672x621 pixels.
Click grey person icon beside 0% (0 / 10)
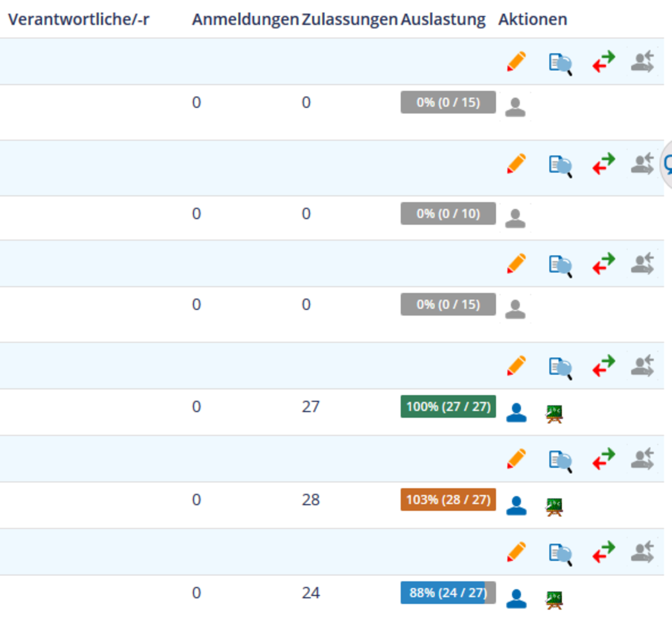pos(515,218)
